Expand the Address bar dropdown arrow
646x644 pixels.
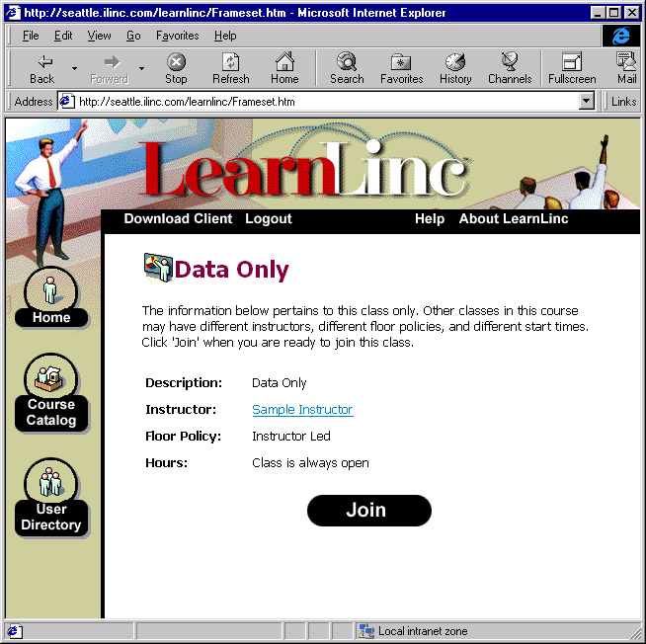coord(586,101)
